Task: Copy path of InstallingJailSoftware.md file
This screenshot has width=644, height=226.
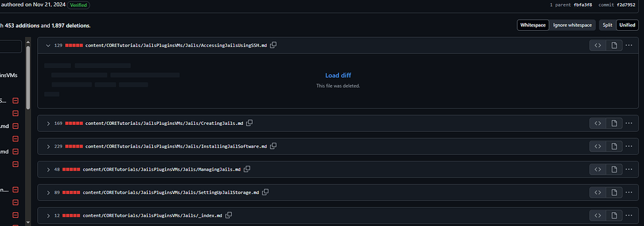Action: pyautogui.click(x=273, y=146)
